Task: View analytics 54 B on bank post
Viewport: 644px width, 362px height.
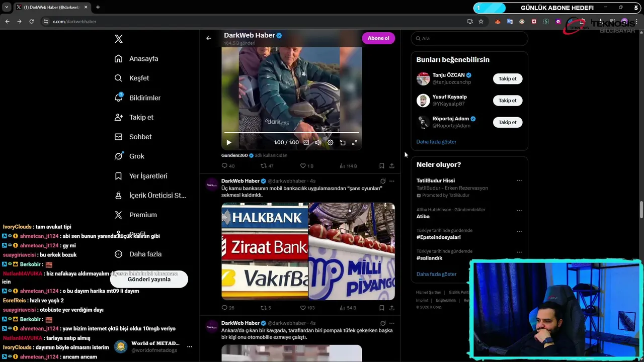Action: pos(348,308)
